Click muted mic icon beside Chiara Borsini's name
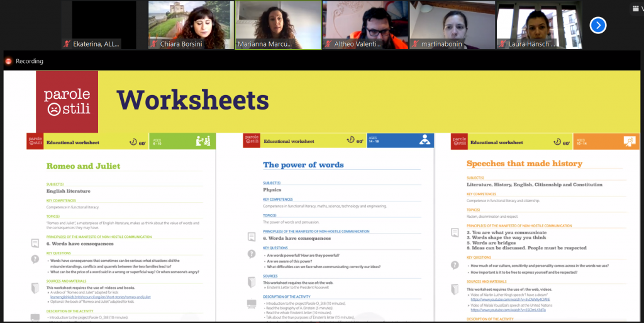The image size is (644, 323). [154, 44]
